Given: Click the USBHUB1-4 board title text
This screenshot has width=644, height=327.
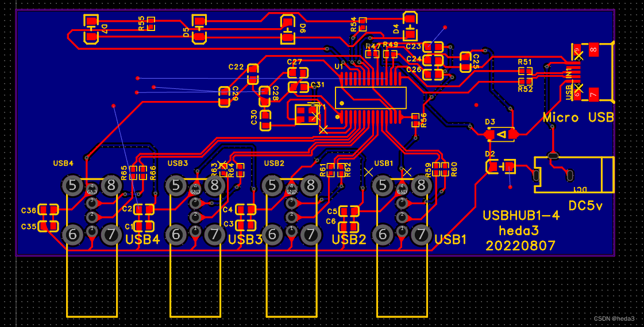Looking at the screenshot, I should coord(521,215).
